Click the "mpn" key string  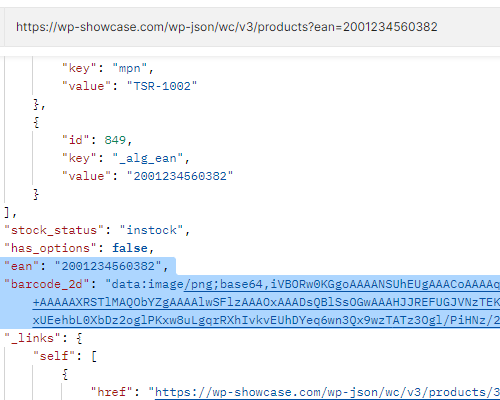(x=130, y=68)
